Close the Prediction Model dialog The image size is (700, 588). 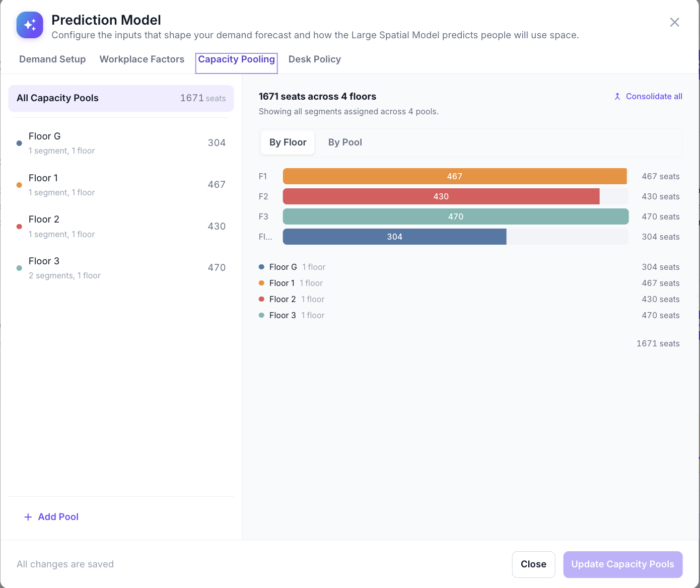674,22
